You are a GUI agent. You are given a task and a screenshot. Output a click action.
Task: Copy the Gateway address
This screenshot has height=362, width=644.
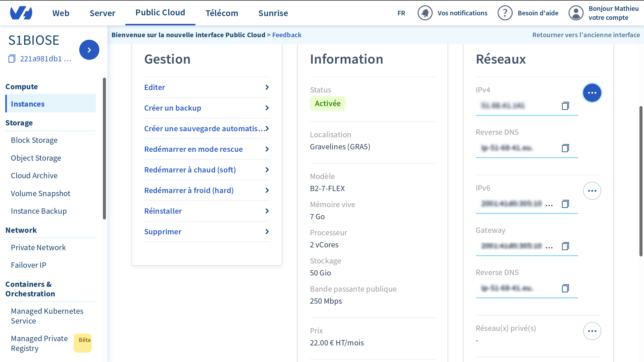click(565, 246)
